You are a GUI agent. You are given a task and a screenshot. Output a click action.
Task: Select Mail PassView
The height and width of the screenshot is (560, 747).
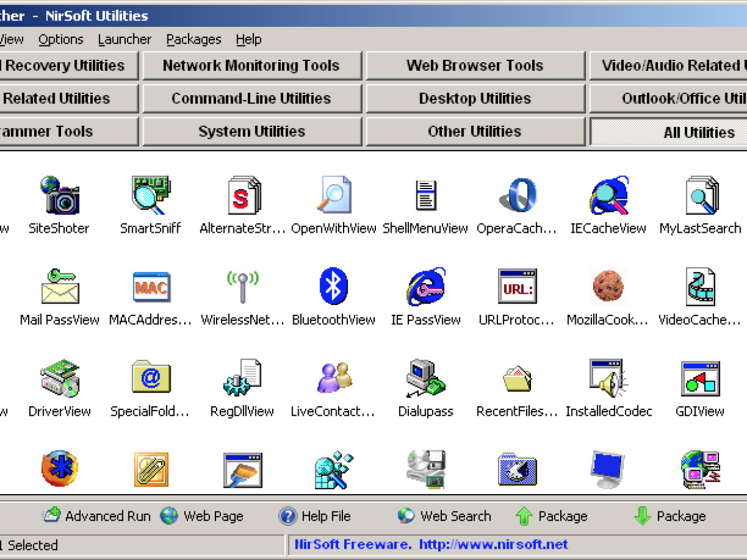coord(59,286)
